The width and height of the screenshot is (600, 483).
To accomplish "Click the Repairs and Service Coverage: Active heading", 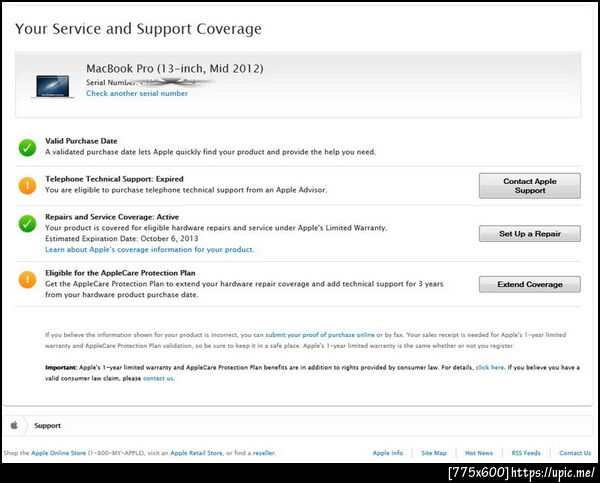I will point(112,217).
